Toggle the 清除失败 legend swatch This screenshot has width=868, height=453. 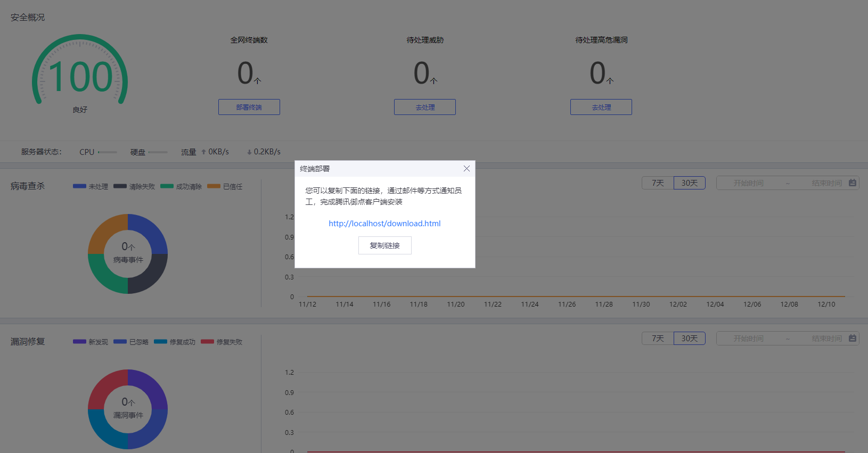click(120, 186)
